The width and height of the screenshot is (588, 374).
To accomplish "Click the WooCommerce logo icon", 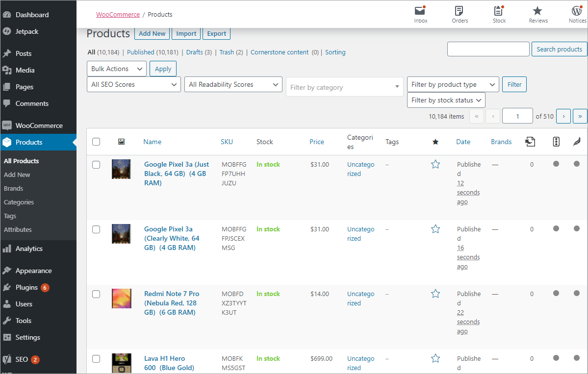I will point(7,125).
